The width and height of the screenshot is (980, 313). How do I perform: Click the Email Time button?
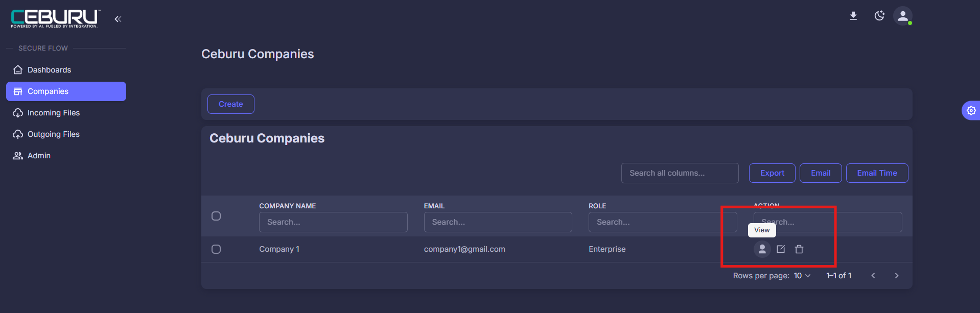[877, 173]
